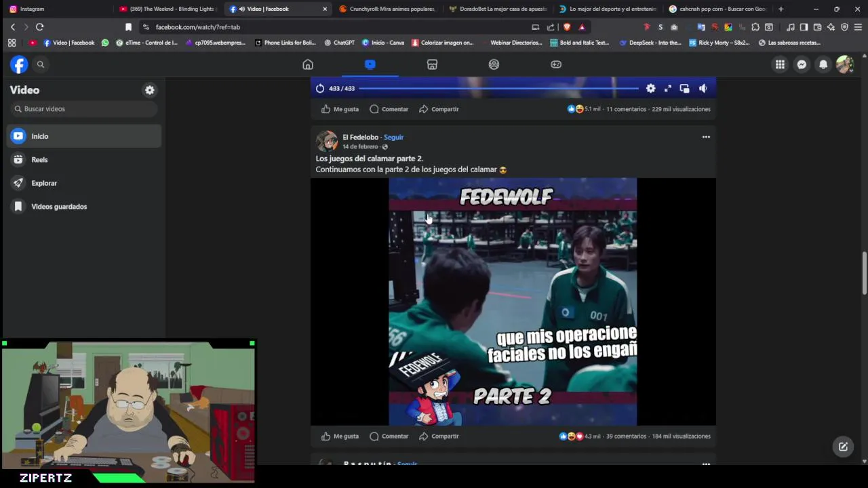Viewport: 868px width, 488px height.
Task: Switch to The Weeknd Blinding Lights tab
Action: (x=167, y=9)
